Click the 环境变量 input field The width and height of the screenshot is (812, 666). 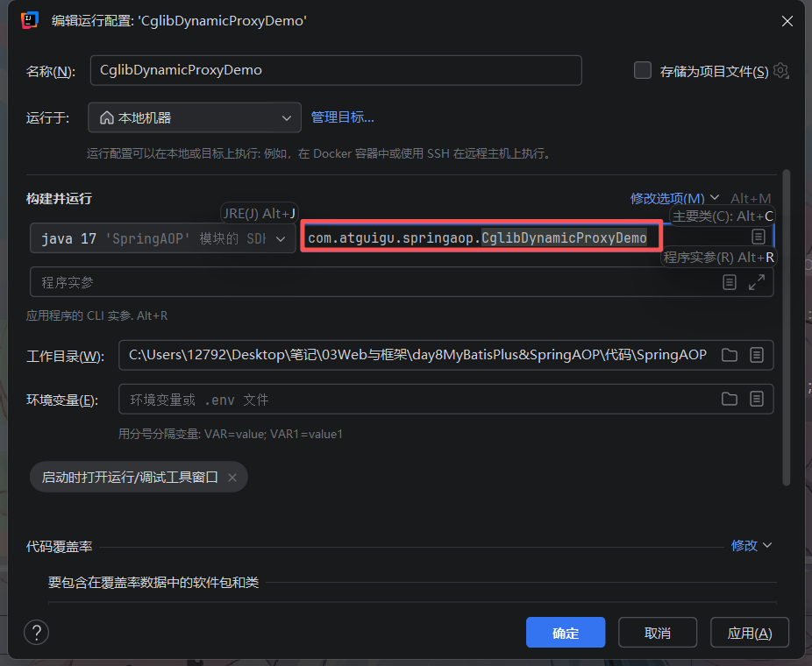[445, 399]
